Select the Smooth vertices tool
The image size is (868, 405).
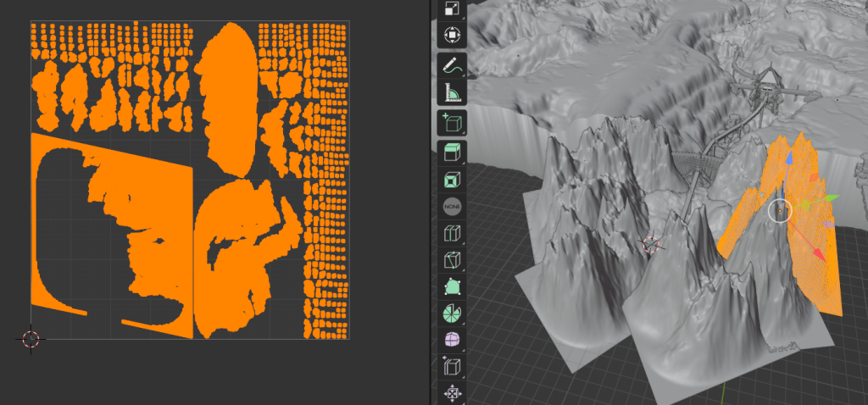tap(453, 339)
